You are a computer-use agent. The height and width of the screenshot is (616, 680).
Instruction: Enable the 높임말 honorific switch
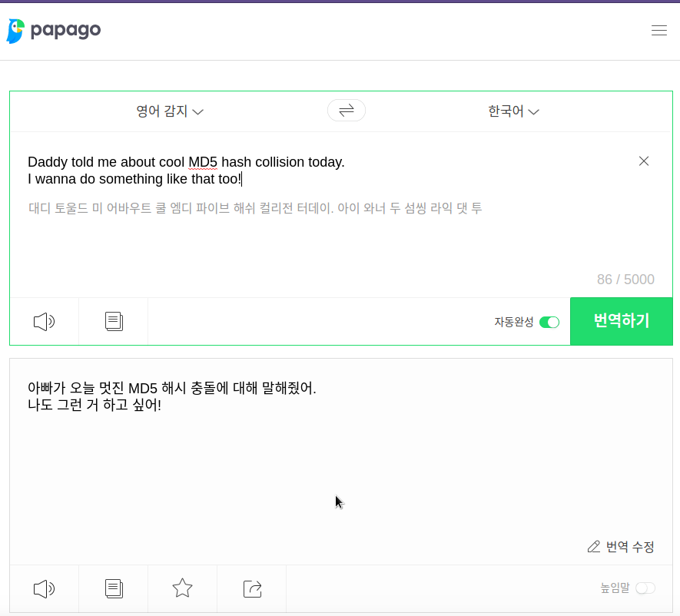(x=645, y=588)
